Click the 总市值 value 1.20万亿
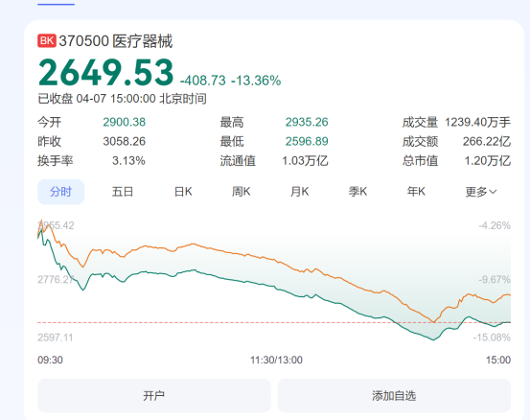The height and width of the screenshot is (420, 531). click(487, 160)
